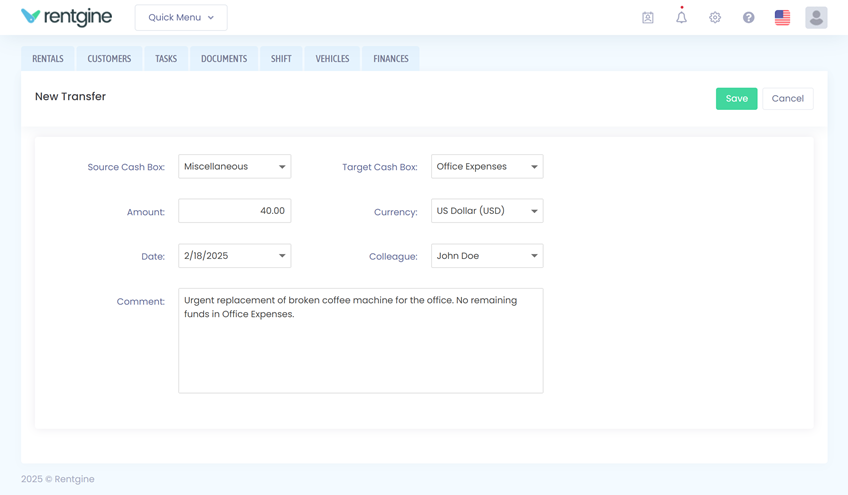The width and height of the screenshot is (848, 495).
Task: Open the Vehicles tab
Action: (332, 59)
